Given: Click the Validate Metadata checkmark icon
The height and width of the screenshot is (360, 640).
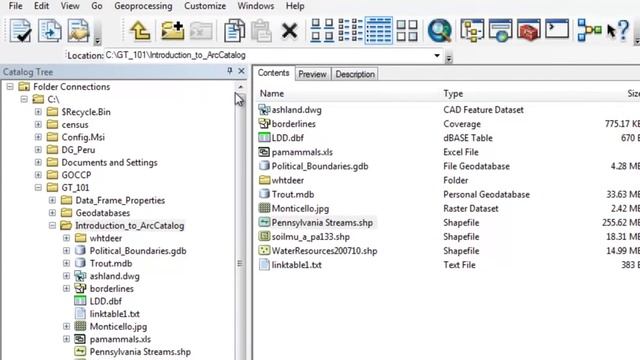Looking at the screenshot, I should click(20, 31).
